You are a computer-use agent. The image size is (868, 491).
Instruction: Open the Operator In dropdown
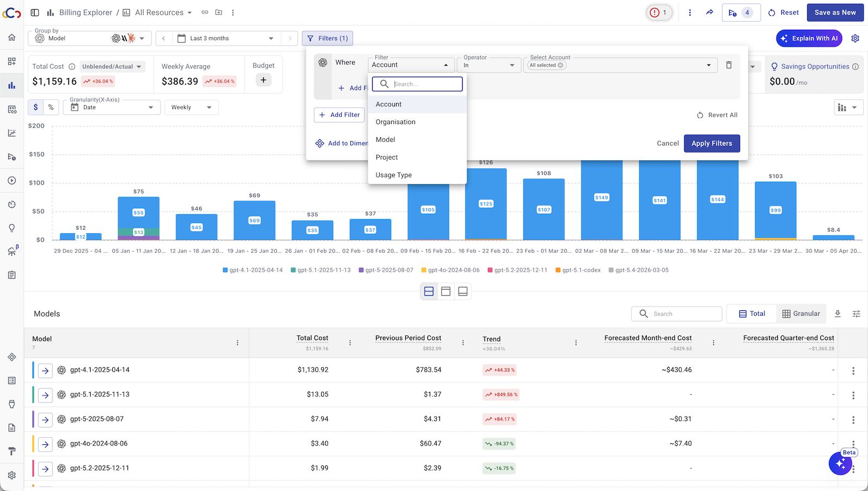pyautogui.click(x=489, y=65)
